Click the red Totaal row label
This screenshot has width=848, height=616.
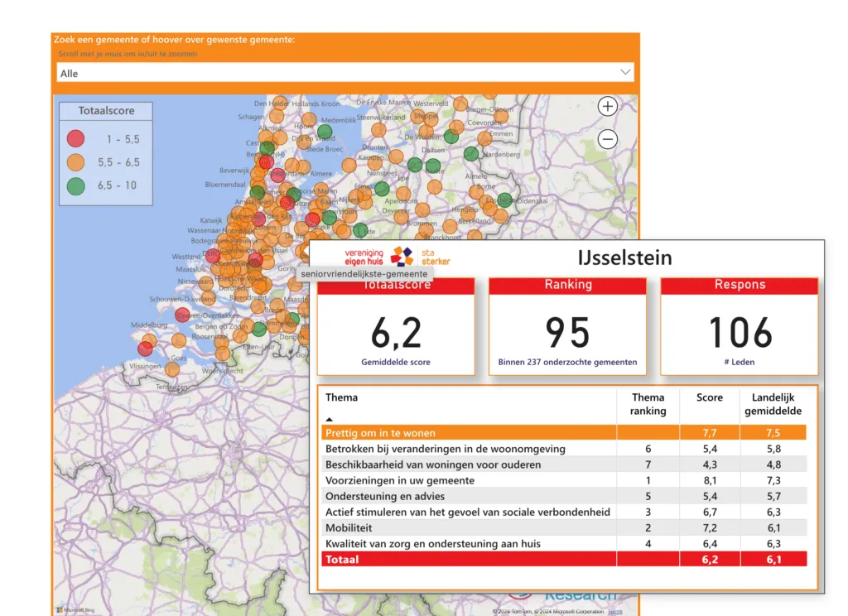342,559
